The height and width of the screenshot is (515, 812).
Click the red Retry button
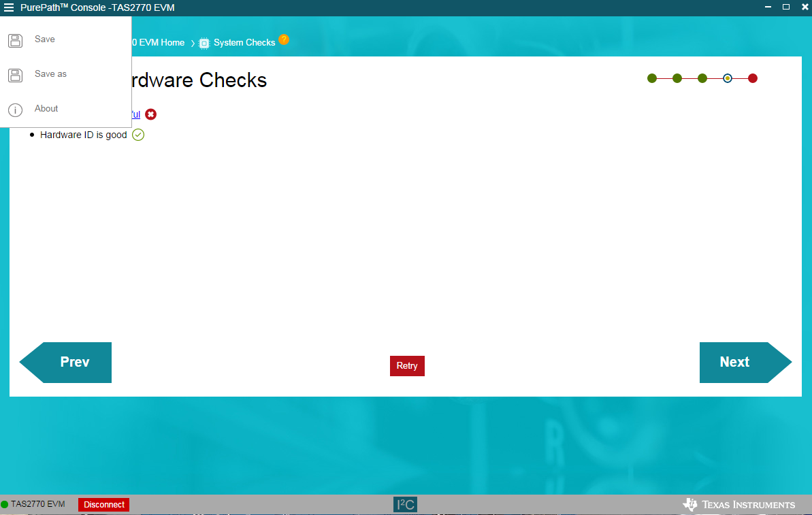[x=407, y=366]
